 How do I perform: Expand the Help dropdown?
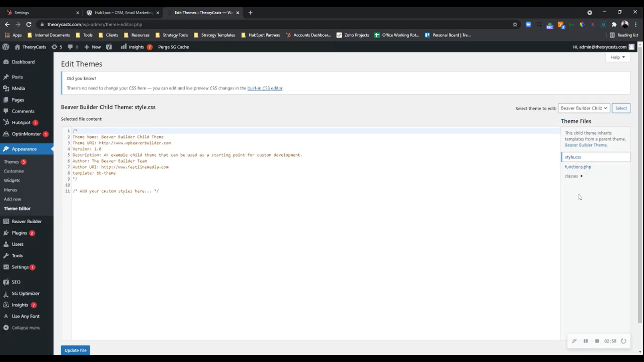click(x=618, y=57)
